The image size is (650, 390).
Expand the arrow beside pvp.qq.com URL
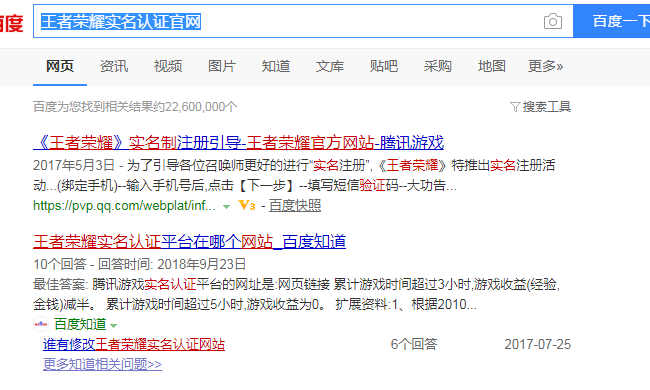[226, 206]
